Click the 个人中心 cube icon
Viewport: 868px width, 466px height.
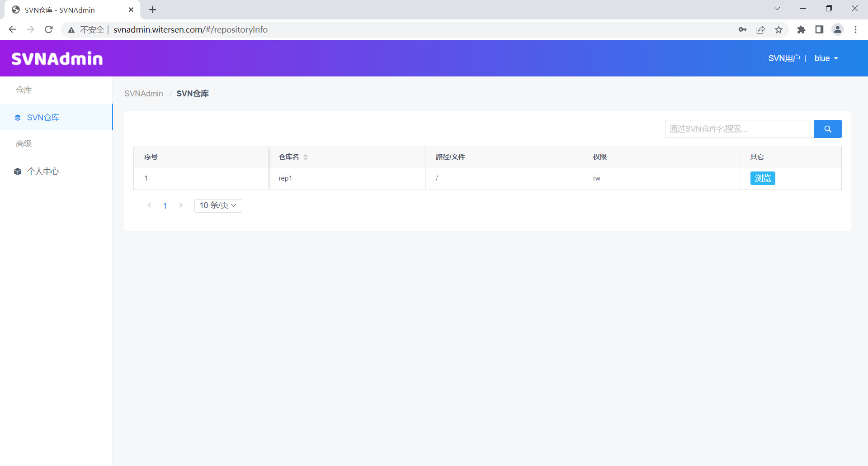(18, 171)
